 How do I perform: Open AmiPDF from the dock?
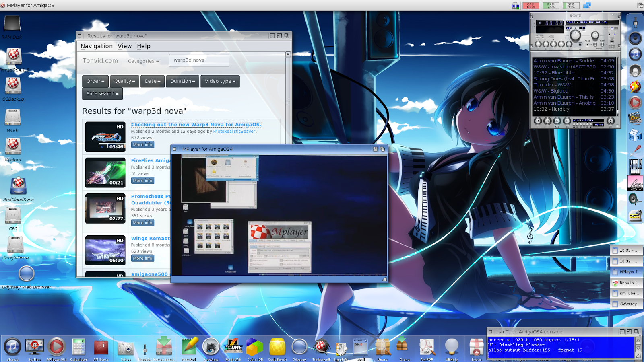click(x=427, y=347)
